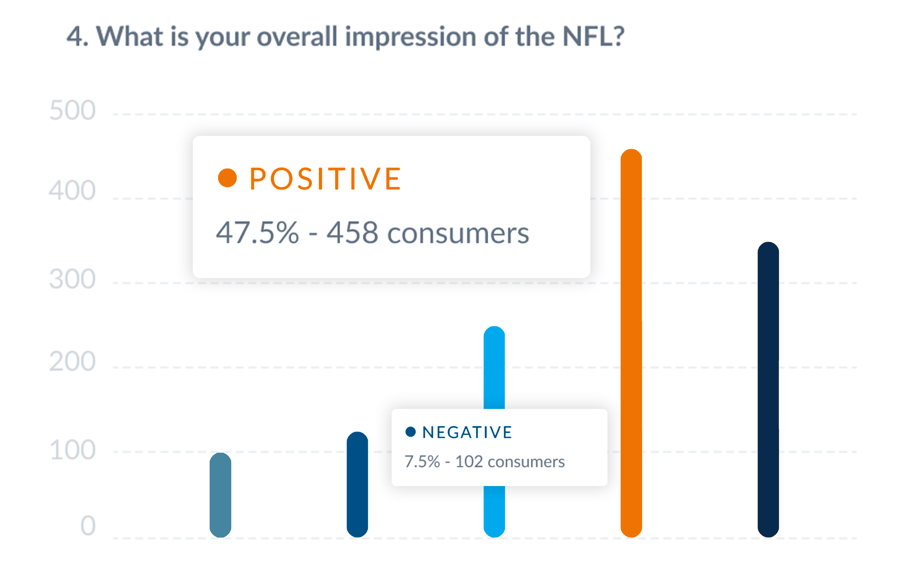Screen dimensions: 924x566
Task: Click the 47.5% - 458 consumers text
Action: click(372, 233)
